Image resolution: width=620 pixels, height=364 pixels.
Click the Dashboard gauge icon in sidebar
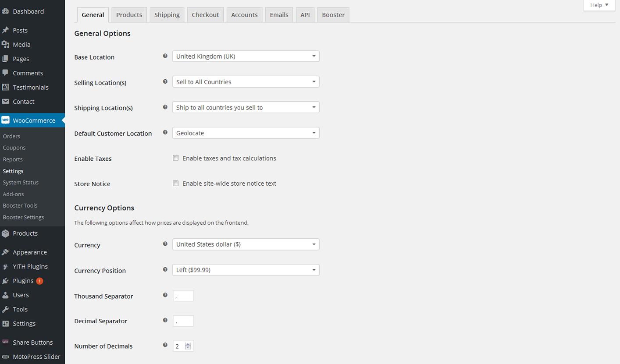pyautogui.click(x=6, y=11)
